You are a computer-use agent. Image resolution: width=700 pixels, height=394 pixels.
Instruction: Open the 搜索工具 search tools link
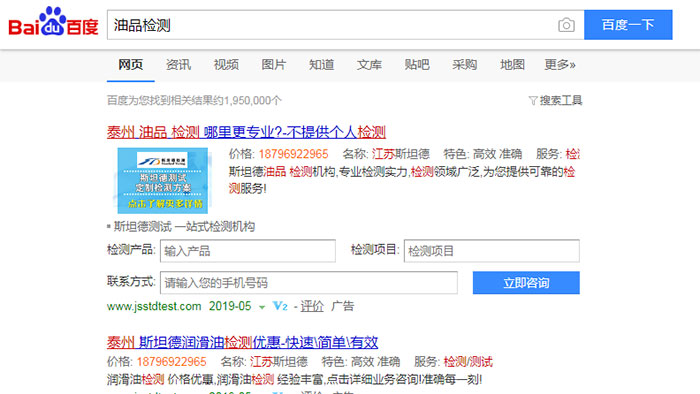pyautogui.click(x=561, y=100)
